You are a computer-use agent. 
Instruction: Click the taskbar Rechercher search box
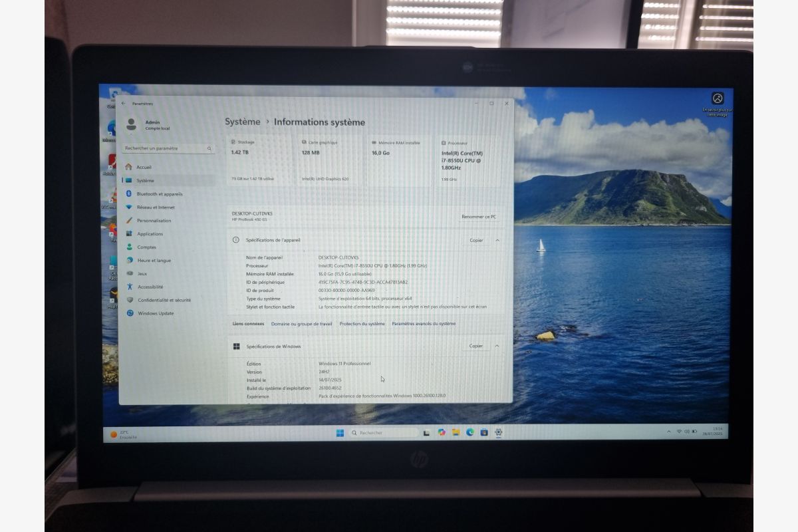click(383, 433)
